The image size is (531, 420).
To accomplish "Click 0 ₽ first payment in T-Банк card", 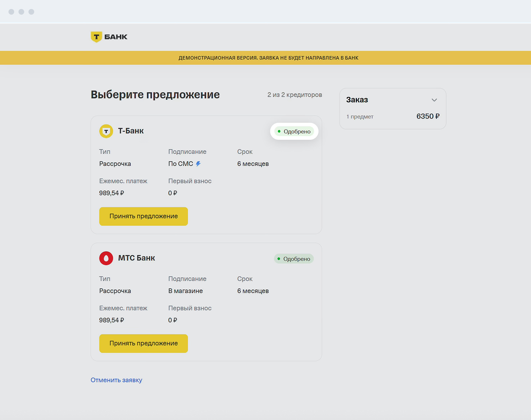I will (x=173, y=193).
